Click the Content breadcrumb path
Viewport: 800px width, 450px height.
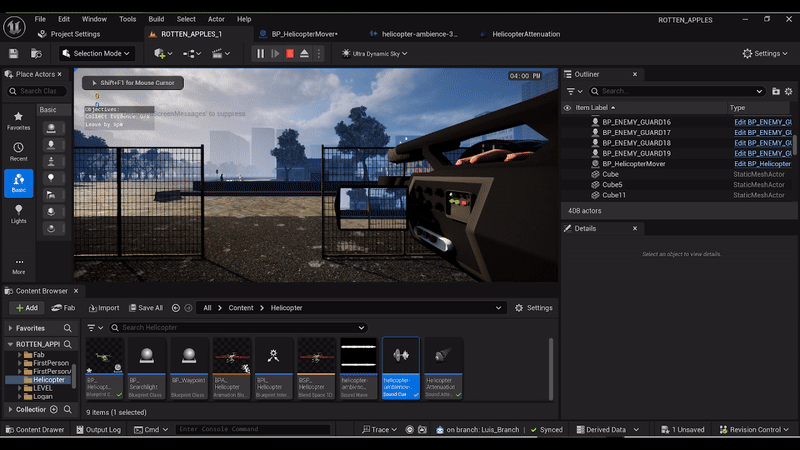pos(241,308)
